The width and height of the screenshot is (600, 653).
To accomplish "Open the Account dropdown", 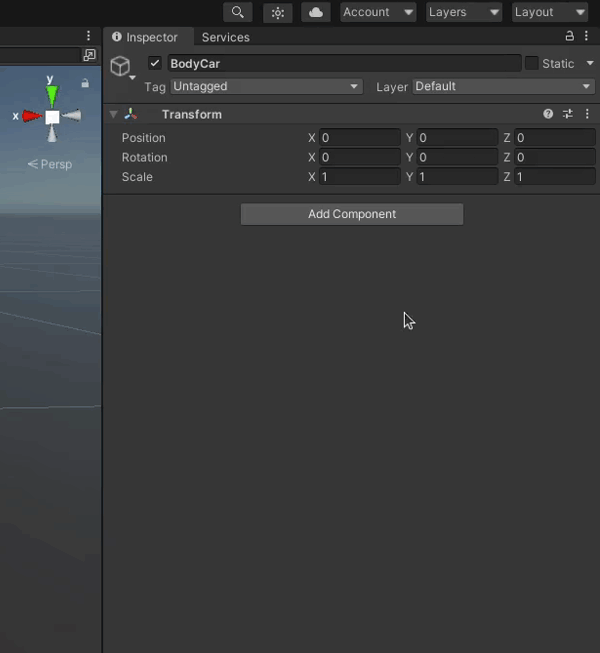I will 377,12.
